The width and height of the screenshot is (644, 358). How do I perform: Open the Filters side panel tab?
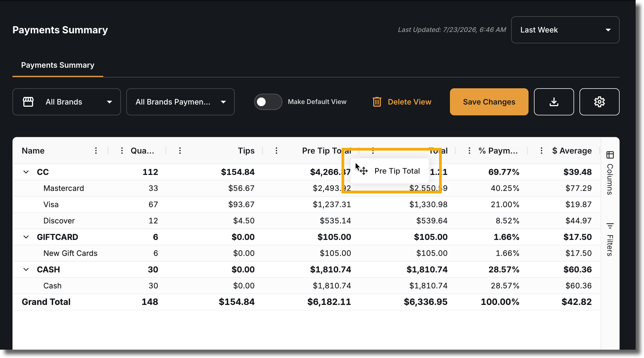(610, 239)
